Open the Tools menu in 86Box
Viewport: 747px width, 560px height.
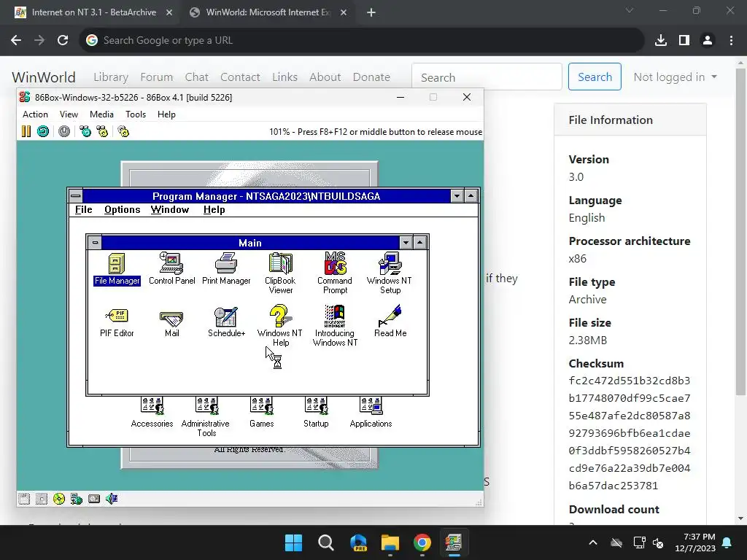[135, 114]
